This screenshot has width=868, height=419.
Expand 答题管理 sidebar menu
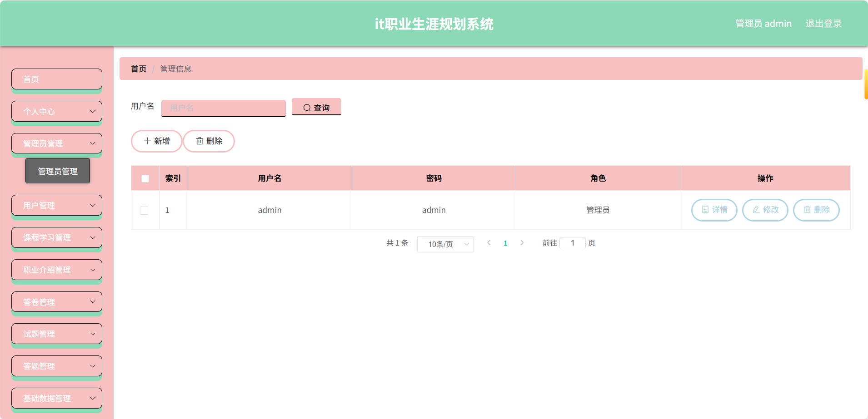[57, 366]
